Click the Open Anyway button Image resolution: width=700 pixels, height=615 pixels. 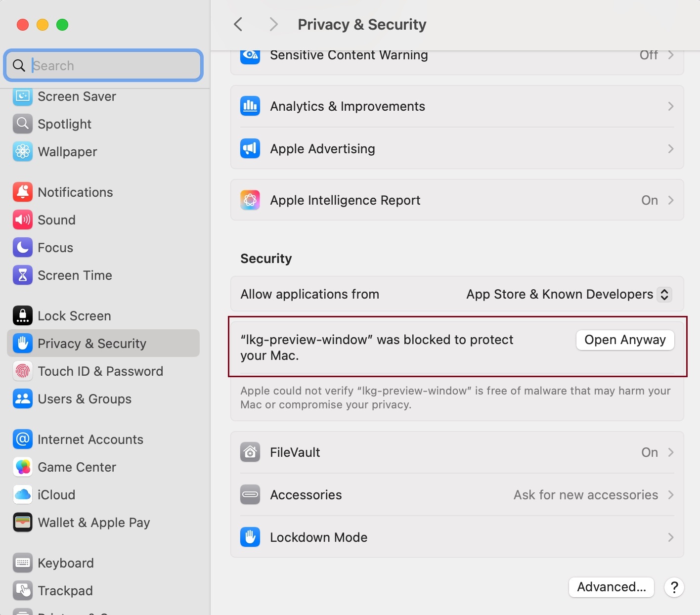tap(625, 340)
